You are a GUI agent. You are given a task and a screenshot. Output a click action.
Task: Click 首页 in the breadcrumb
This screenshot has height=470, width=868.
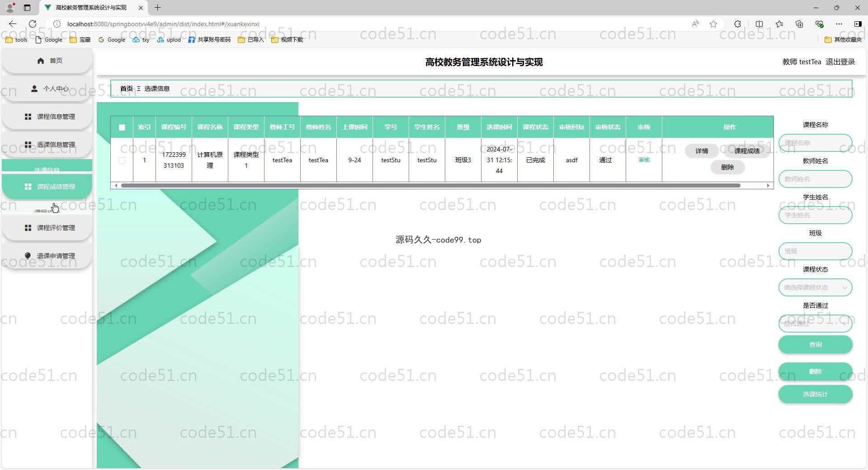pos(127,89)
